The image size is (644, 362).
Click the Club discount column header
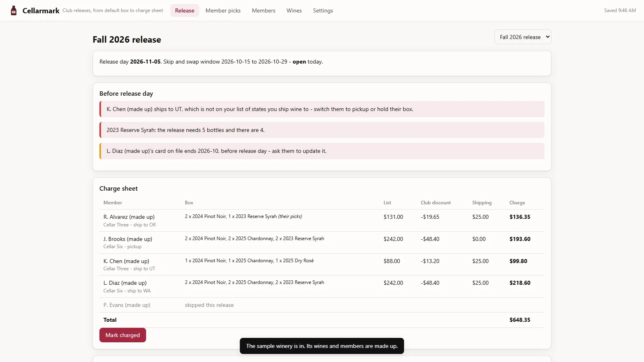[x=436, y=203]
